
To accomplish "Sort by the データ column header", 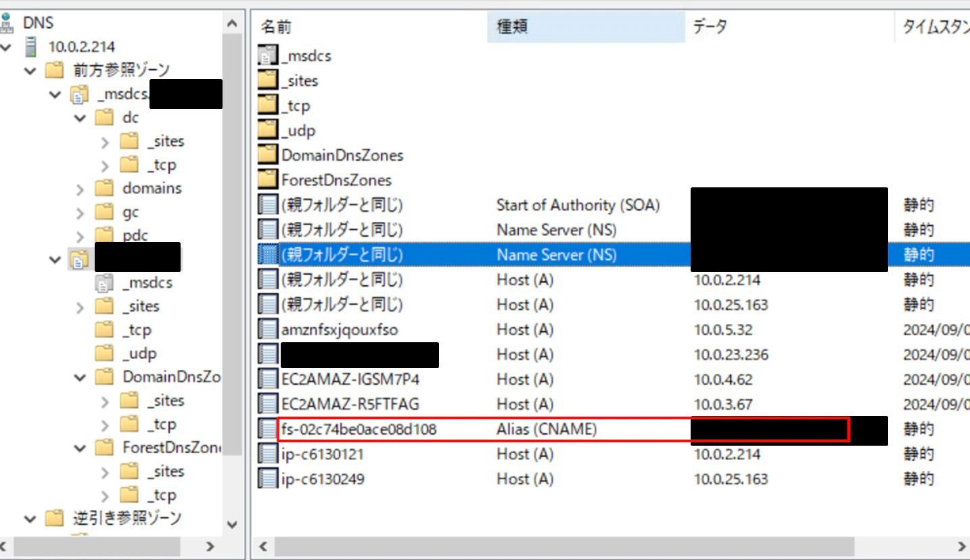I will (789, 26).
